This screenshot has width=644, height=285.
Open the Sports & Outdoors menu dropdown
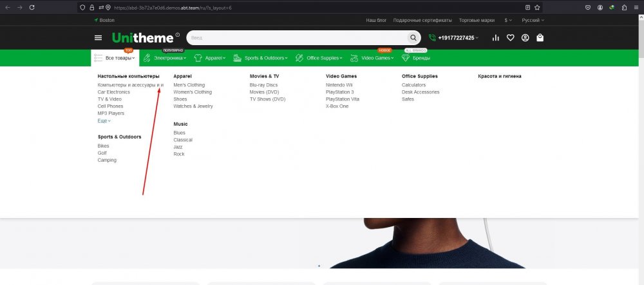click(266, 58)
